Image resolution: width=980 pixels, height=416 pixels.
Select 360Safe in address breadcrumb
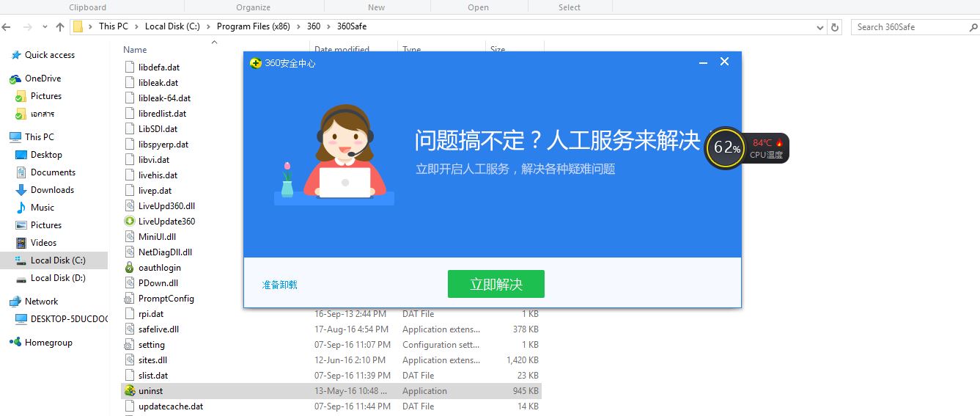point(352,26)
